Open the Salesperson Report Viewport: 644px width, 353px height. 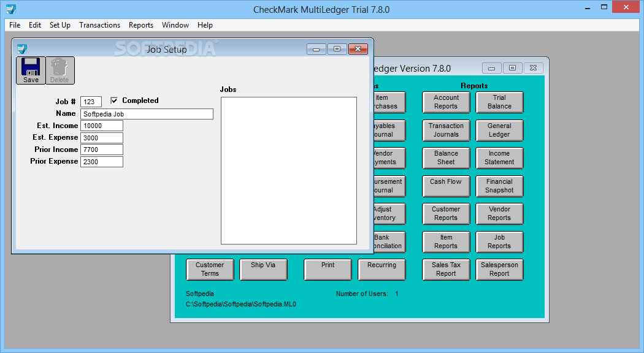coord(499,269)
